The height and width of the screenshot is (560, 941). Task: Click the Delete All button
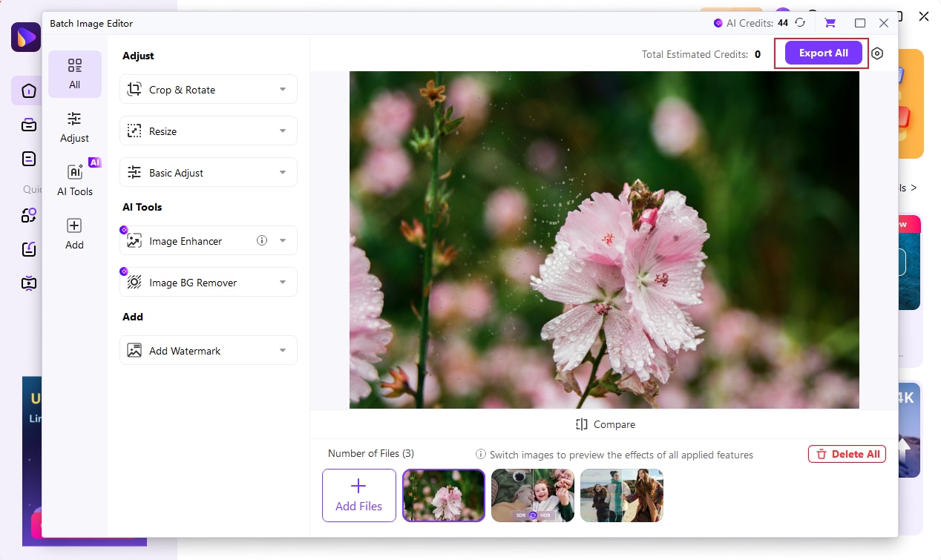coord(847,454)
